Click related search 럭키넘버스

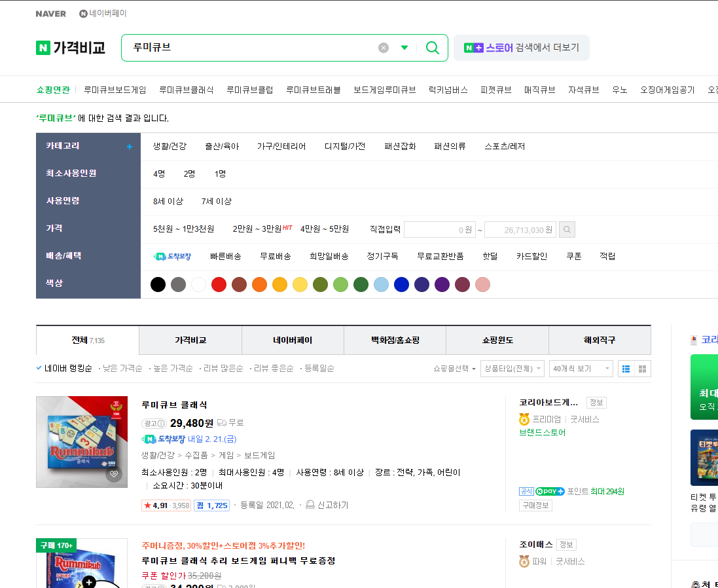448,90
